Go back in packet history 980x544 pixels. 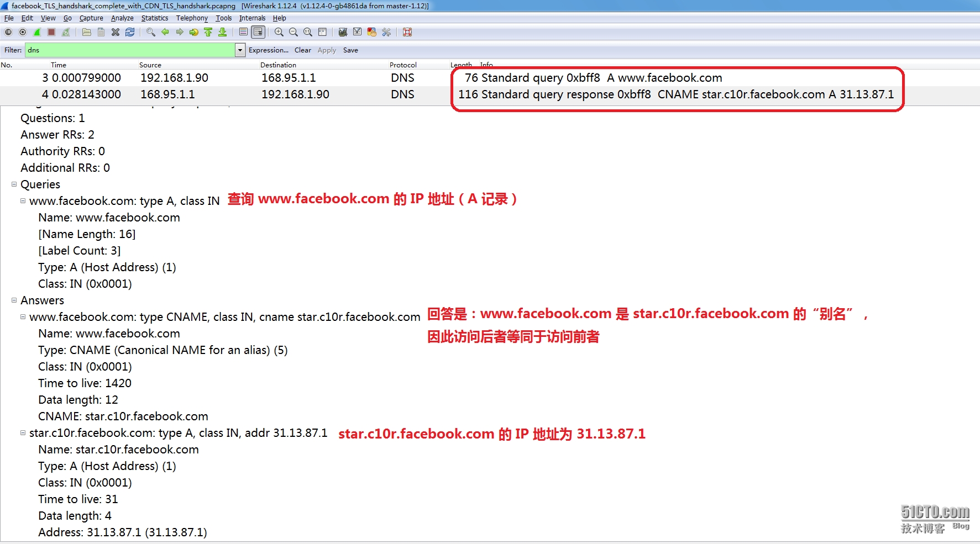coord(165,32)
